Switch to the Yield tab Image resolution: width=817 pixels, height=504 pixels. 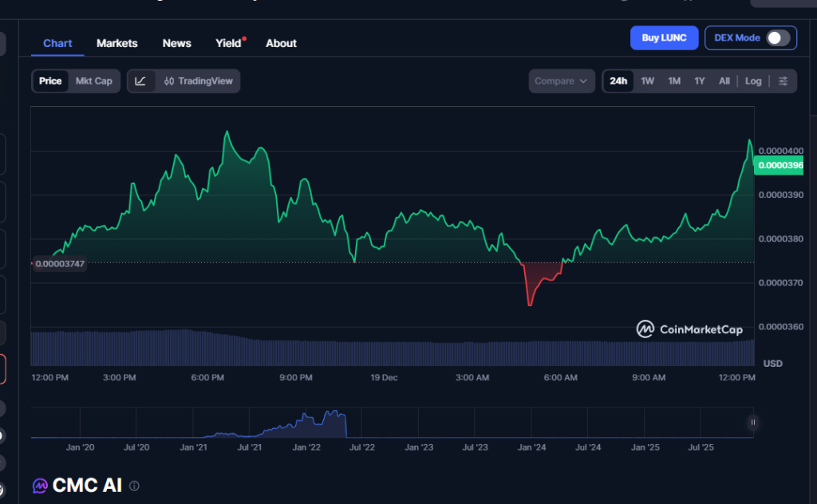(x=228, y=43)
